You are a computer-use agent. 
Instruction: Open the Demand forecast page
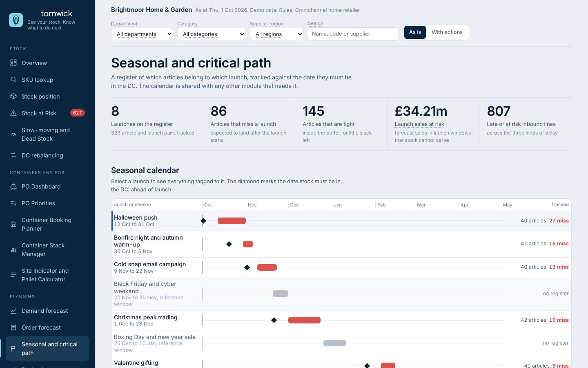coord(47,311)
